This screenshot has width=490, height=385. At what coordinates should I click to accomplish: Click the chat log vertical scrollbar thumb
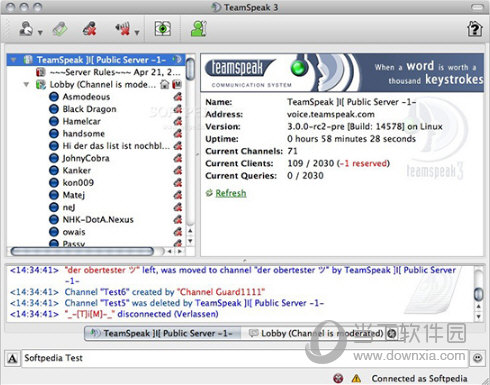[479, 294]
